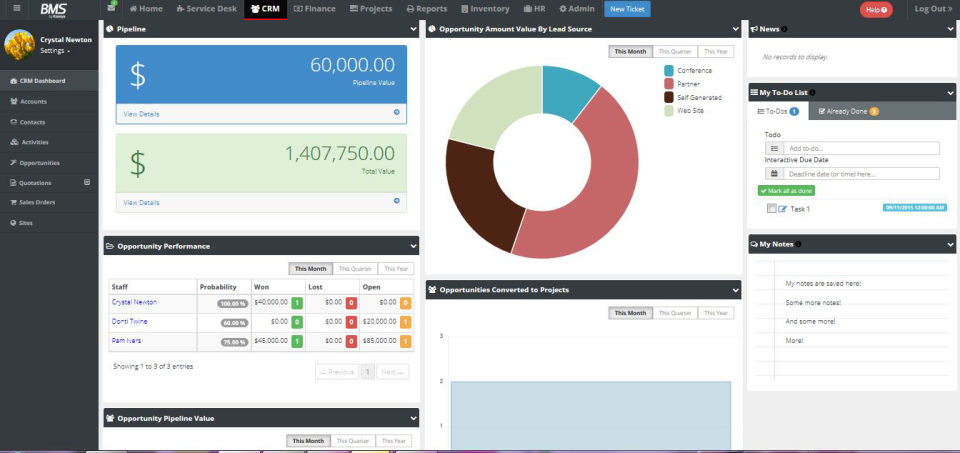The image size is (960, 453).
Task: Collapse the Pipeline panel with its chevron
Action: pyautogui.click(x=413, y=30)
